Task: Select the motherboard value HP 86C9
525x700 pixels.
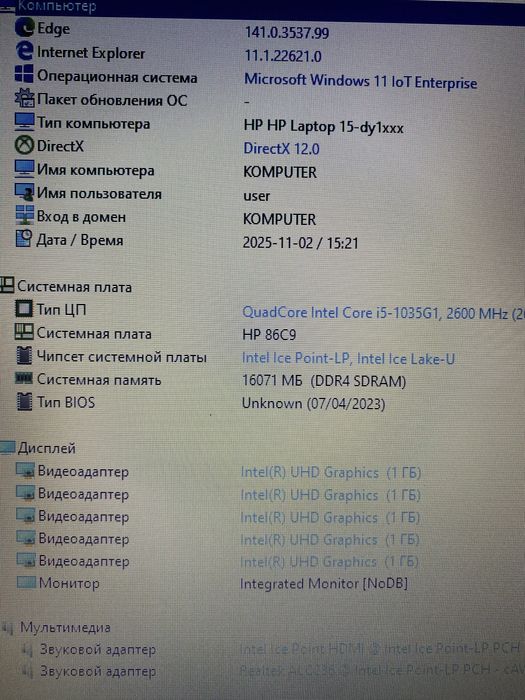Action: (269, 335)
